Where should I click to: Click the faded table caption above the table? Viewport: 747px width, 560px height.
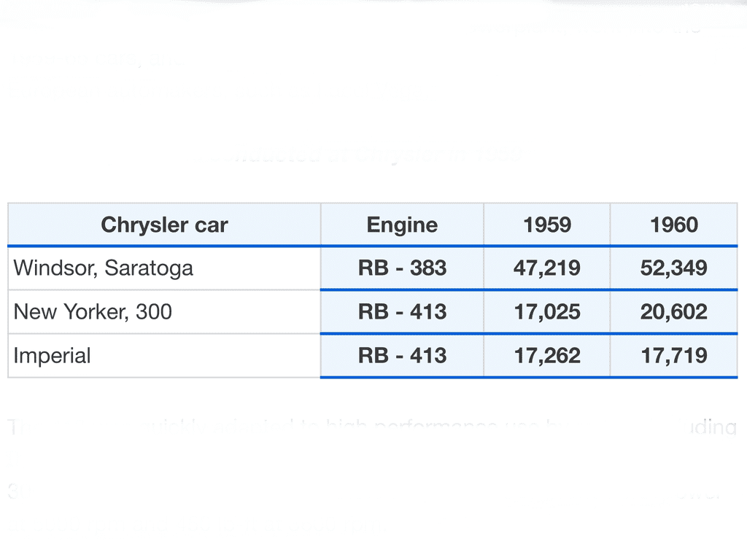[365, 155]
